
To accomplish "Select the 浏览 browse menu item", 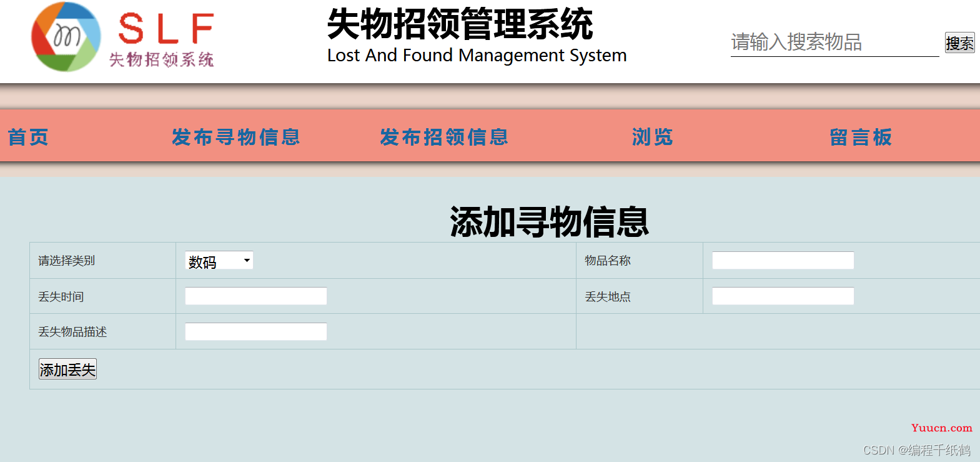I will [652, 137].
